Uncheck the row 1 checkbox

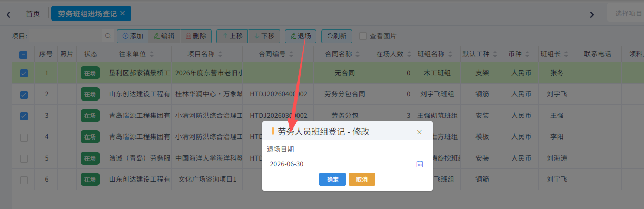(24, 74)
